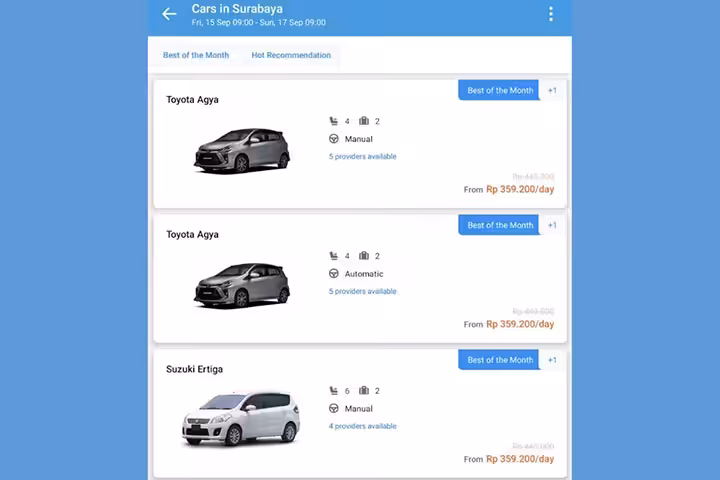Open 5 providers available on Automatic Agya

362,291
